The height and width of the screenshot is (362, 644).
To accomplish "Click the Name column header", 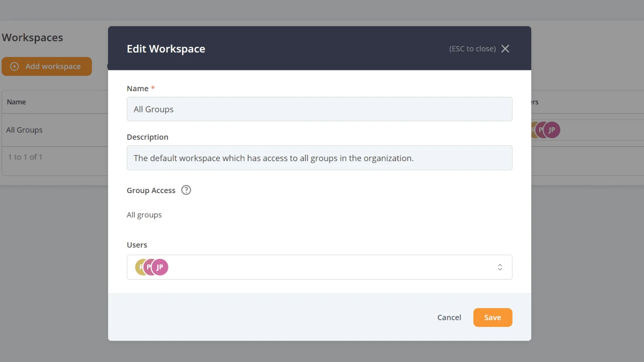I will pyautogui.click(x=16, y=102).
